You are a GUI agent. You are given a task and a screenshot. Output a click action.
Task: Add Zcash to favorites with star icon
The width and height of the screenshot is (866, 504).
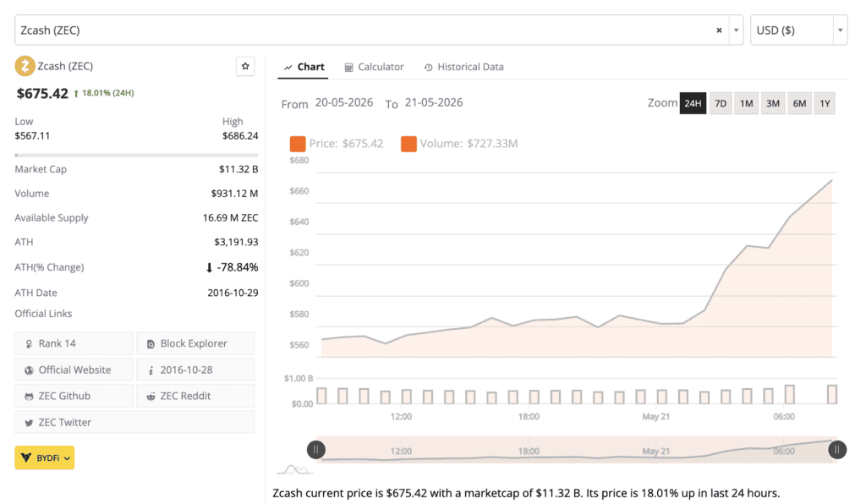click(245, 66)
